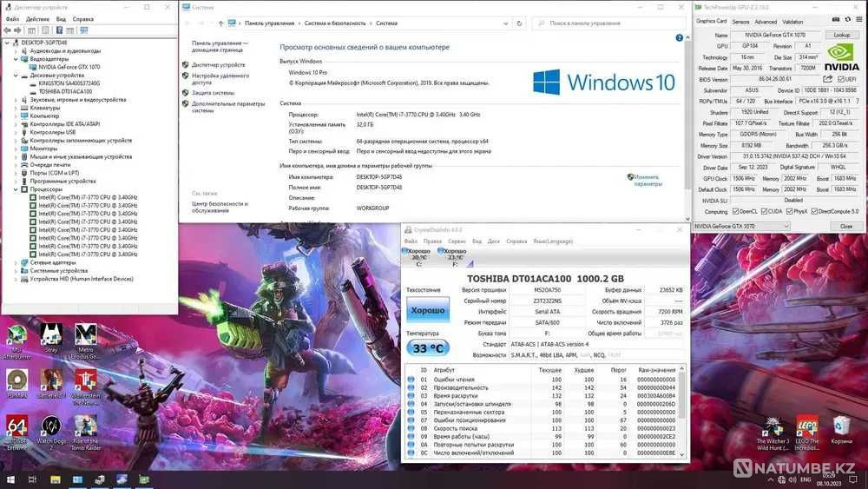Click the Lookup button in GPU-Z
Viewport: 868px width, 489px height.
841,35
